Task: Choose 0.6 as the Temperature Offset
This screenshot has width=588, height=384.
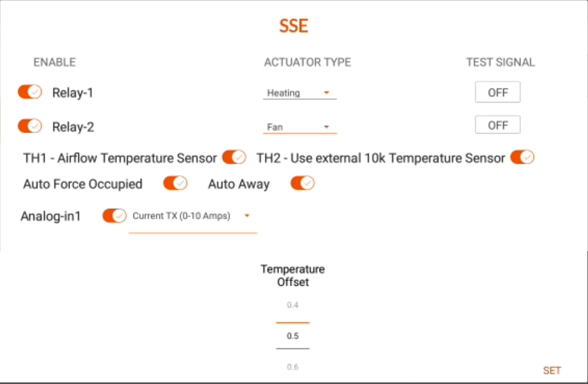Action: click(293, 368)
